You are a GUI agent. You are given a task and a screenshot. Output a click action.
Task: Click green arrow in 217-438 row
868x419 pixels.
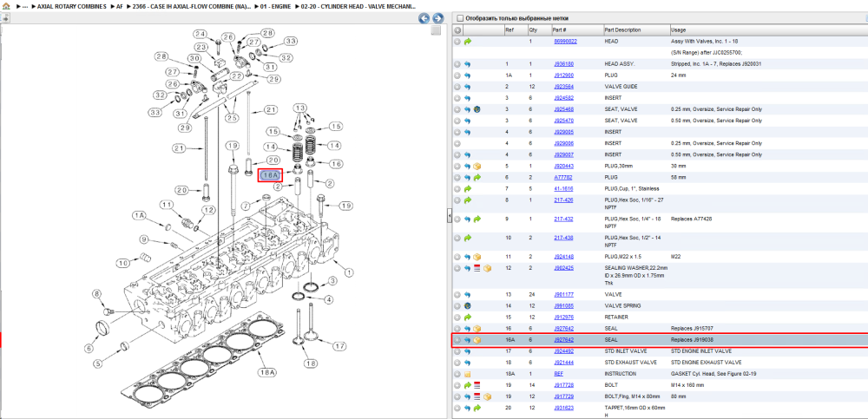468,238
